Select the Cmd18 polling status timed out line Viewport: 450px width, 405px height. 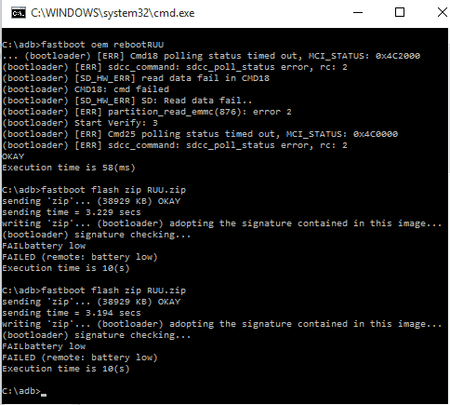click(x=211, y=56)
